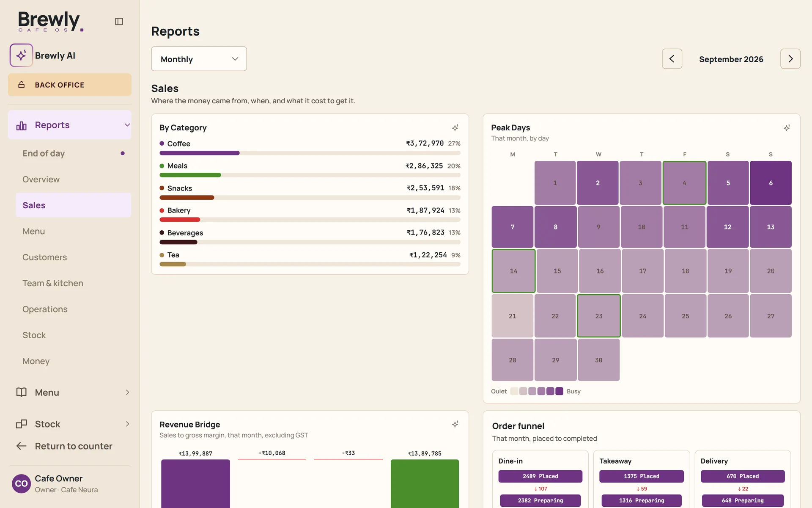Select day 23 in Peak Days calendar
This screenshot has width=812, height=508.
[599, 316]
